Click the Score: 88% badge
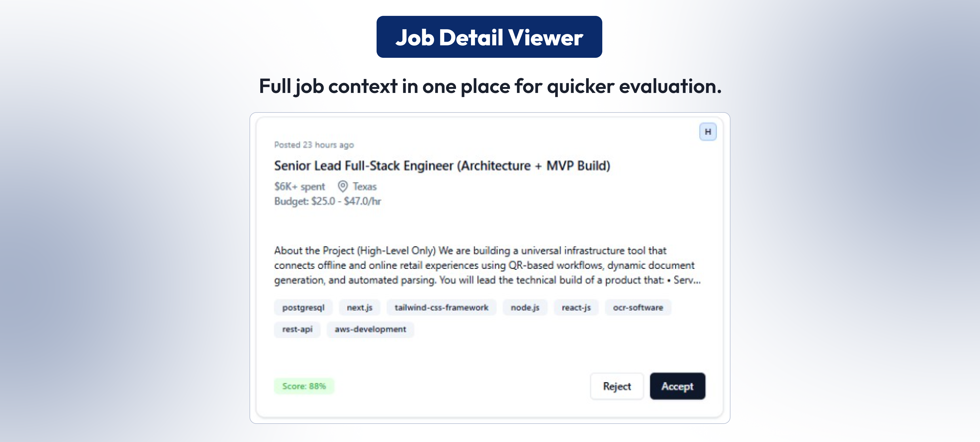 [x=304, y=386]
